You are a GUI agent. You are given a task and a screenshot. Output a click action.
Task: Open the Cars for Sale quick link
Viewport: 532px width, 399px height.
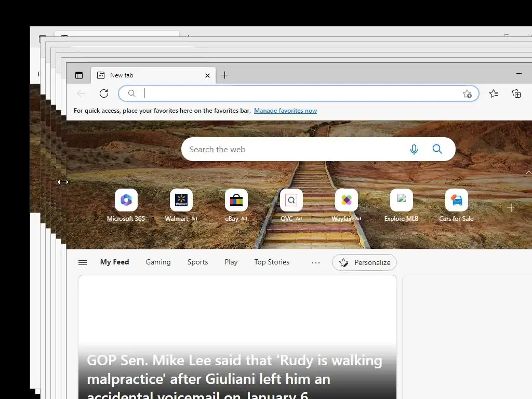pyautogui.click(x=456, y=206)
